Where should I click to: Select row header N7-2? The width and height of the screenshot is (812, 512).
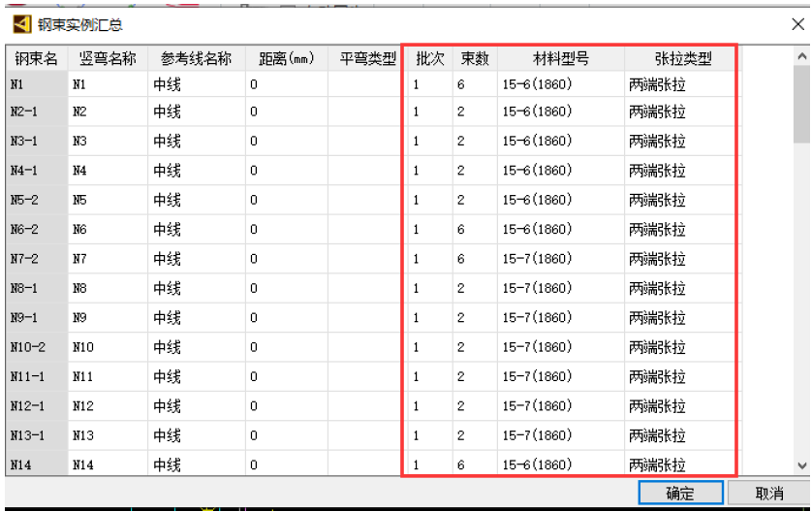[x=36, y=259]
